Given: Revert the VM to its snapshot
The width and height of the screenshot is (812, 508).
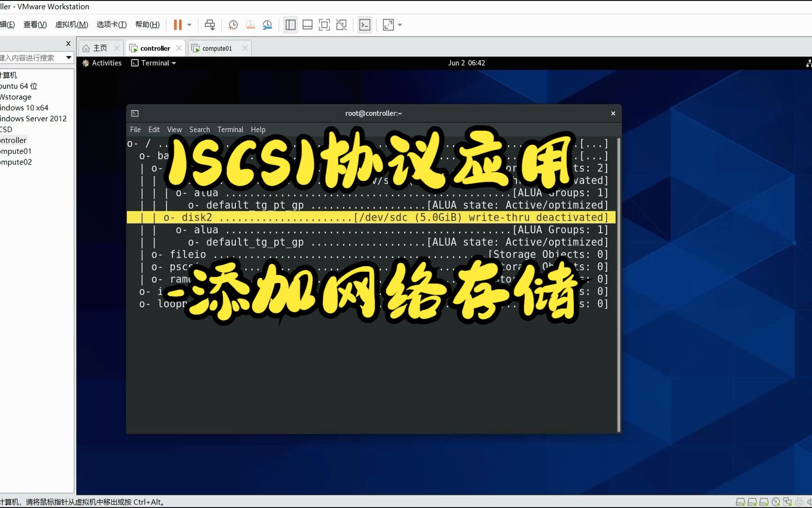Looking at the screenshot, I should [250, 24].
